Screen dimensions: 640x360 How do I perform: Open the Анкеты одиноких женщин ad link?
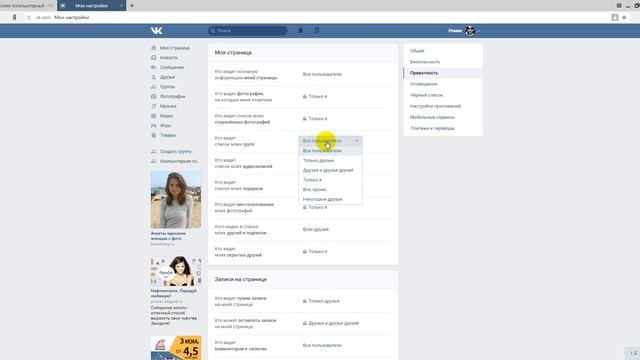168,236
